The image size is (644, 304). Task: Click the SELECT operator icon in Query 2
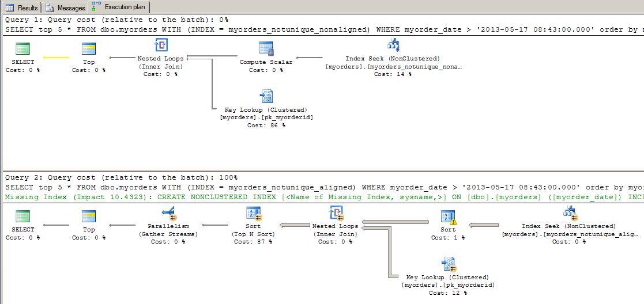(23, 217)
